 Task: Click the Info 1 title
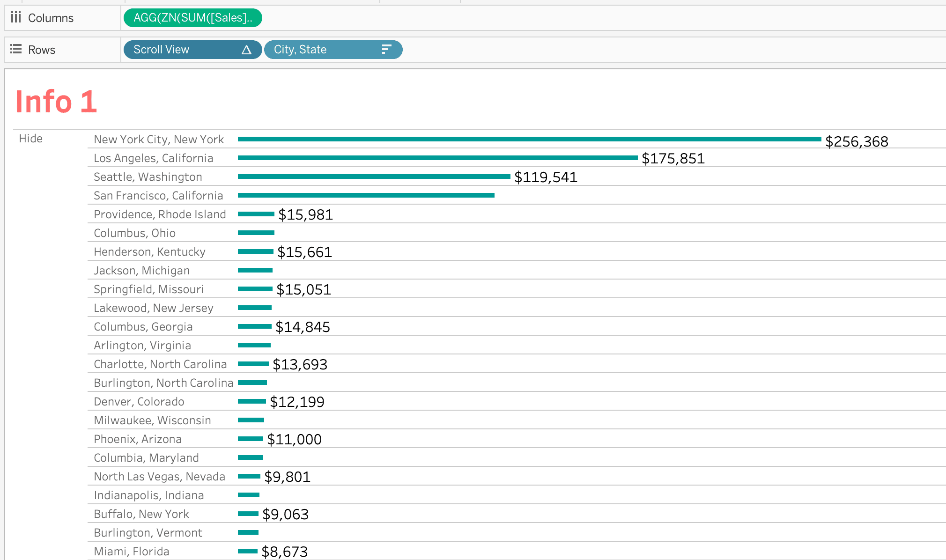point(56,101)
